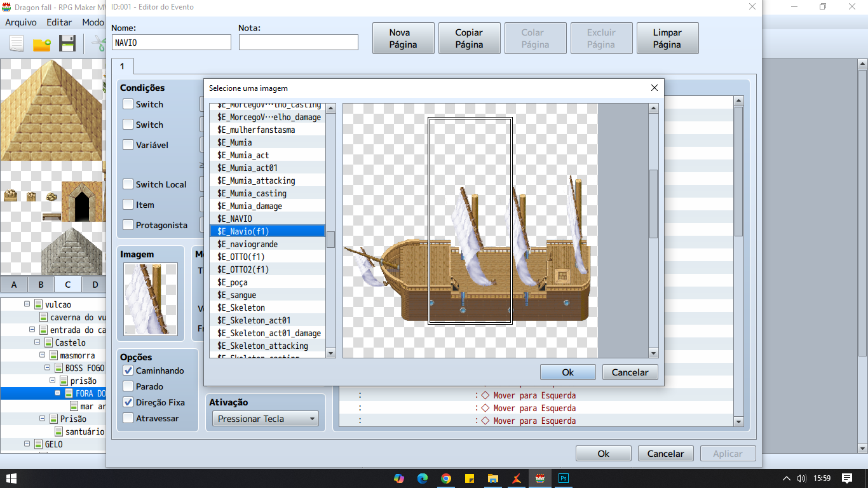The image size is (868, 488).
Task: Click the Nova Página button
Action: pos(403,38)
